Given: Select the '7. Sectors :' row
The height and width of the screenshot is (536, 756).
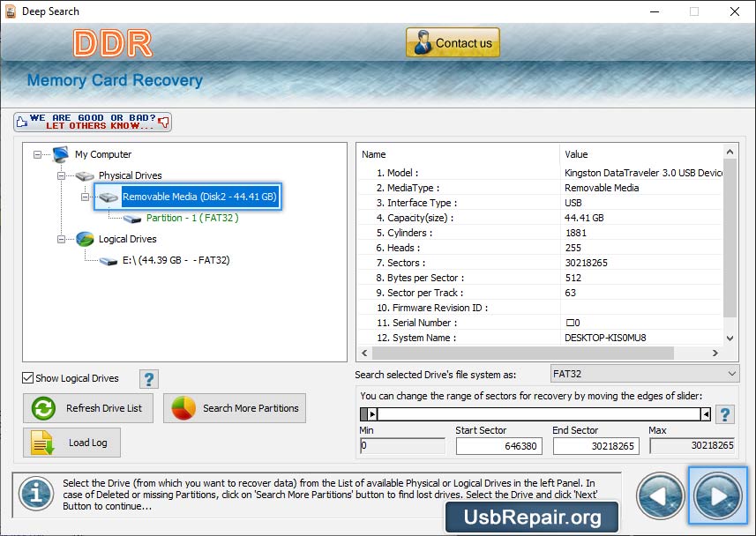Looking at the screenshot, I should click(x=540, y=263).
